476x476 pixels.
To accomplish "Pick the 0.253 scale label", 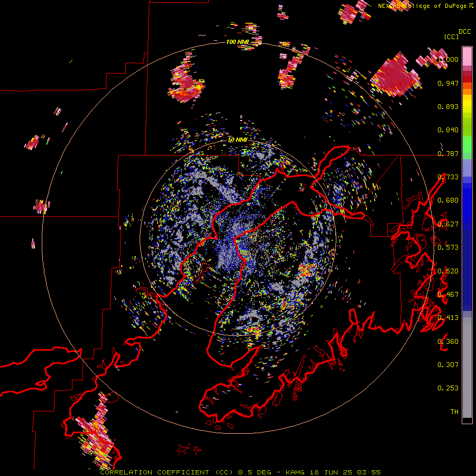I will tap(448, 388).
